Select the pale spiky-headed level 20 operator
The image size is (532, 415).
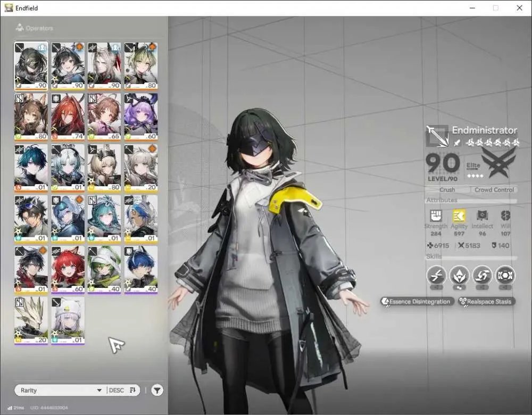point(31,321)
